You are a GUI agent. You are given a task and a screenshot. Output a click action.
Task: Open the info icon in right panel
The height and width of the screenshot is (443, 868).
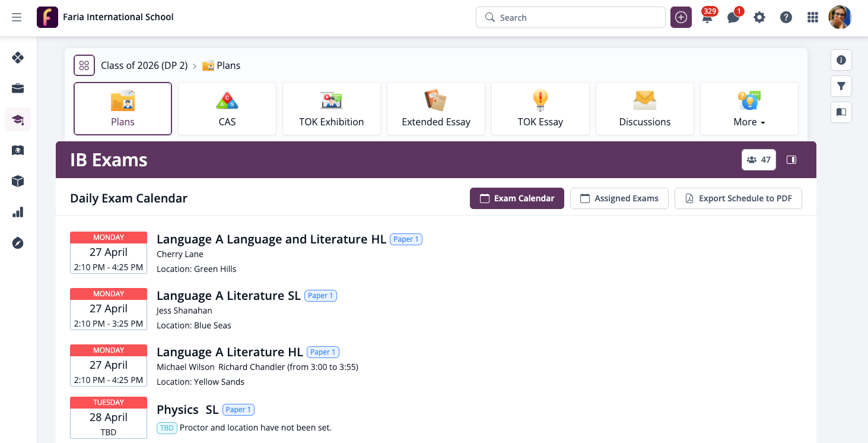(841, 60)
